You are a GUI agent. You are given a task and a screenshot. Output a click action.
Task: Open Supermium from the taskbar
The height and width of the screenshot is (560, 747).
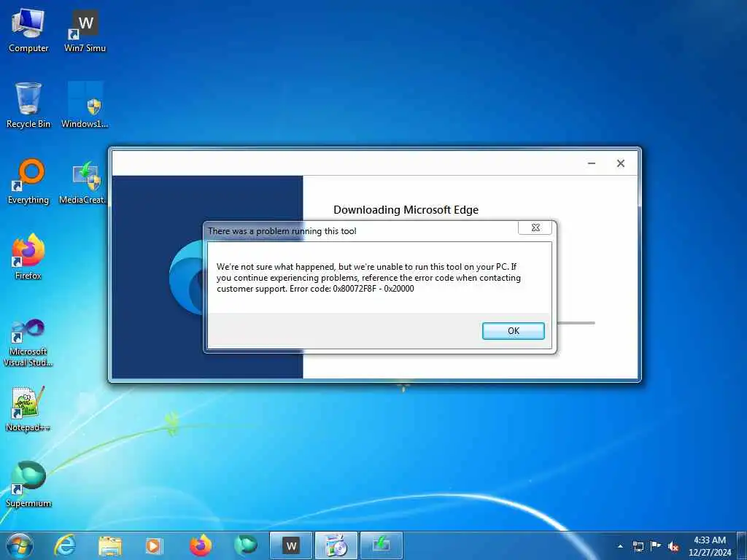point(246,545)
